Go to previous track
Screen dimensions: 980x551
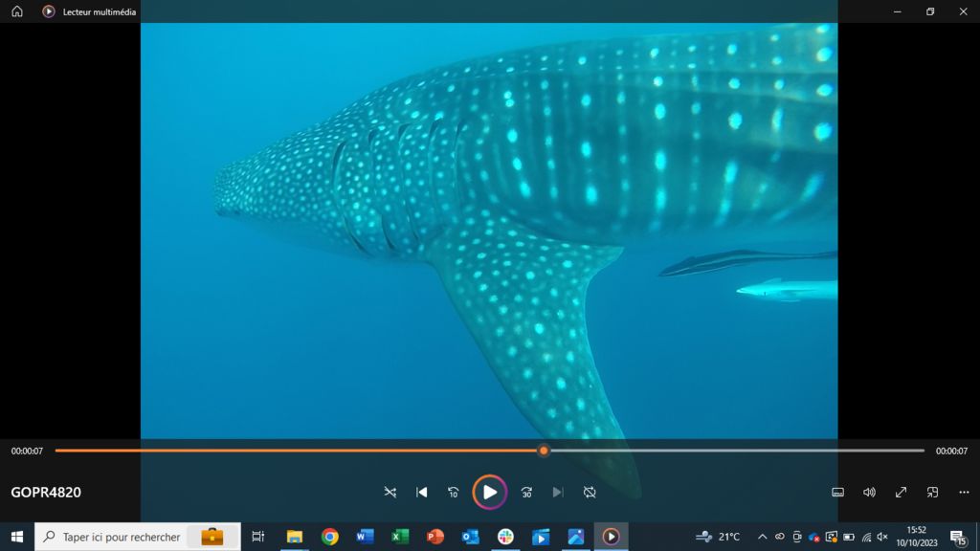coord(421,493)
